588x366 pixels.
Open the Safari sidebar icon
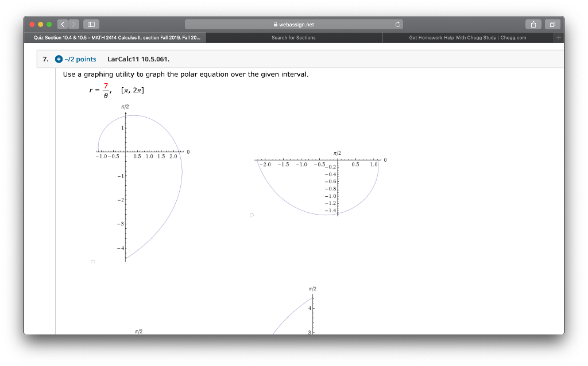90,24
